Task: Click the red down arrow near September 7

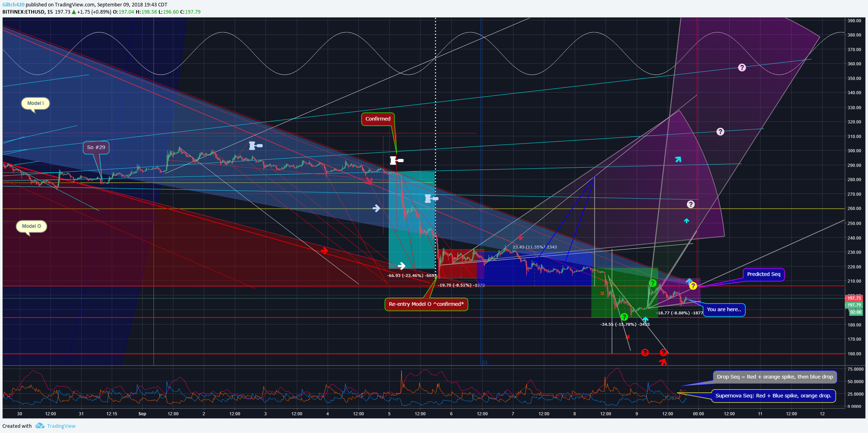Action: tap(520, 237)
